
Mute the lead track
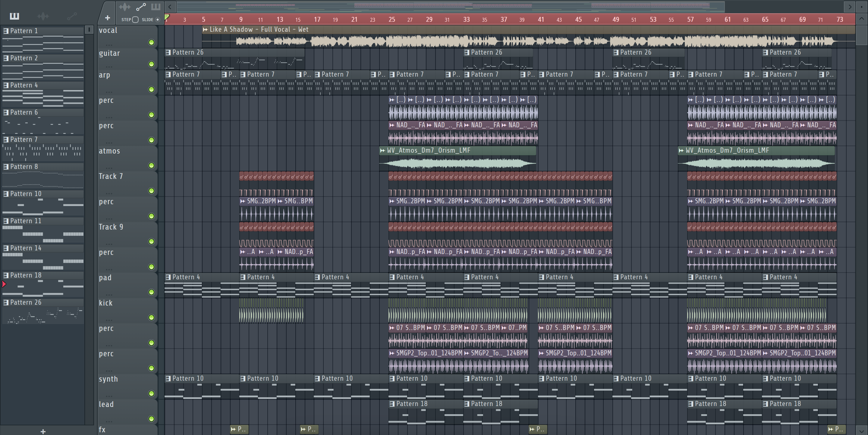152,419
